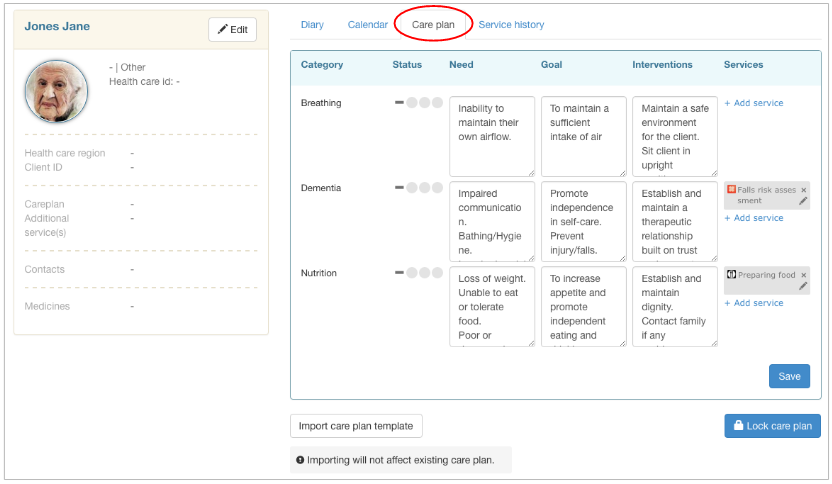Add a service to the Breathing category

[x=754, y=103]
